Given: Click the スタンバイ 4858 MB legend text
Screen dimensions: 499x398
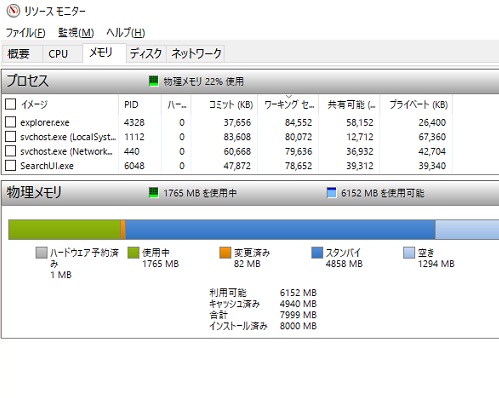Looking at the screenshot, I should click(344, 258).
